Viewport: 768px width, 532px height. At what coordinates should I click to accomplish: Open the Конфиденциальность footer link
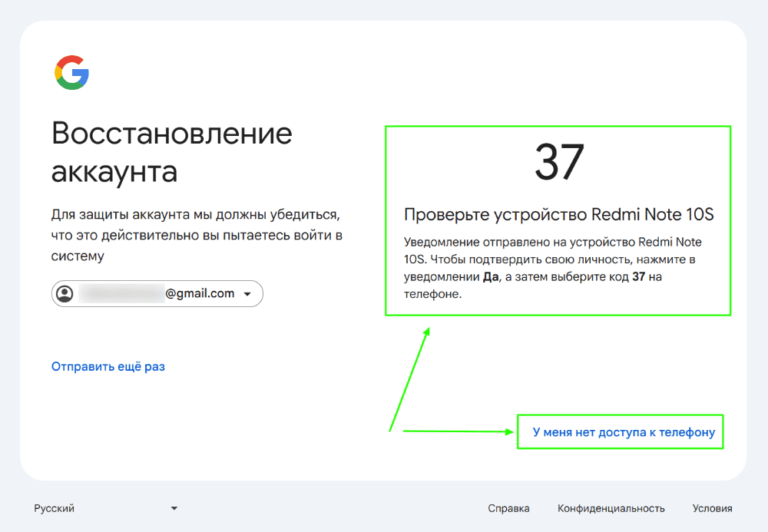coord(611,508)
